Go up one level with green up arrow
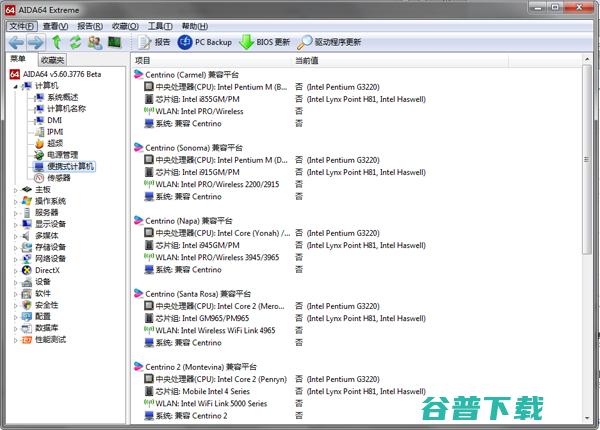The image size is (600, 430). (x=57, y=42)
